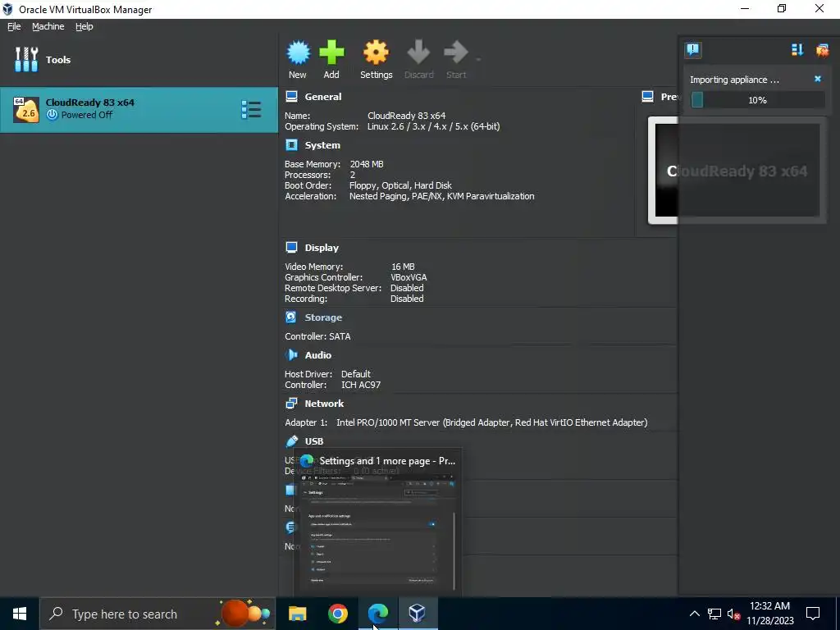Screen dimensions: 840x630
Task: Select the Tools entry in the sidebar
Action: point(139,59)
